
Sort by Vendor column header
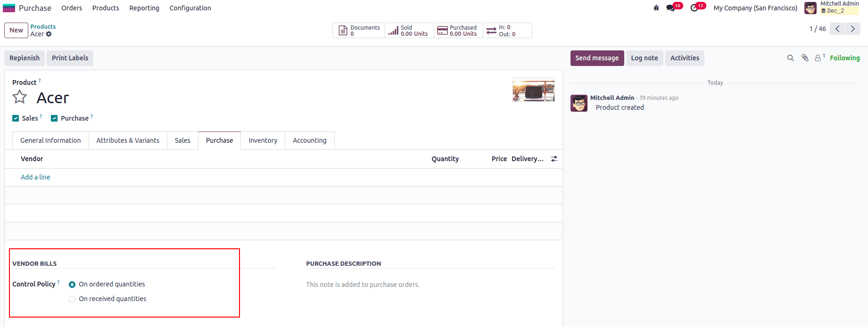[x=32, y=159]
